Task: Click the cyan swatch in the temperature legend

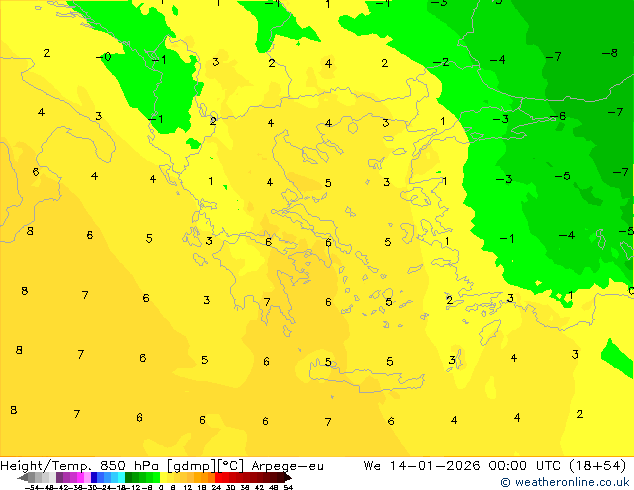Action: click(121, 477)
